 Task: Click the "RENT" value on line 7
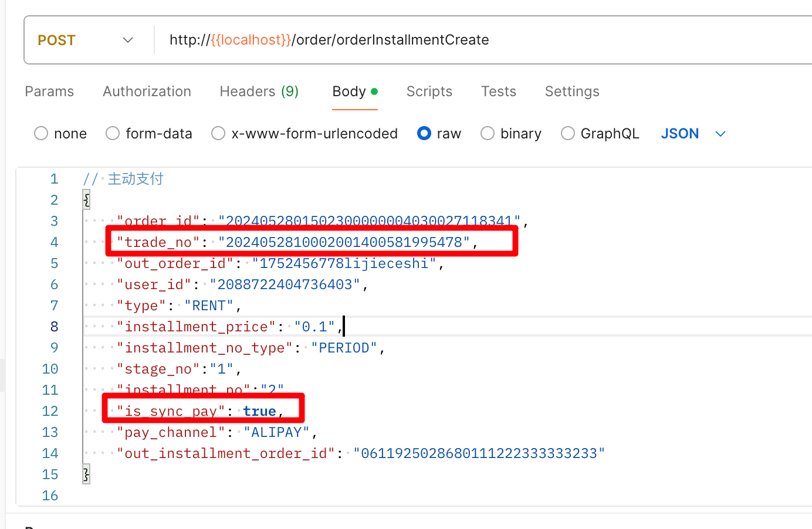(209, 306)
